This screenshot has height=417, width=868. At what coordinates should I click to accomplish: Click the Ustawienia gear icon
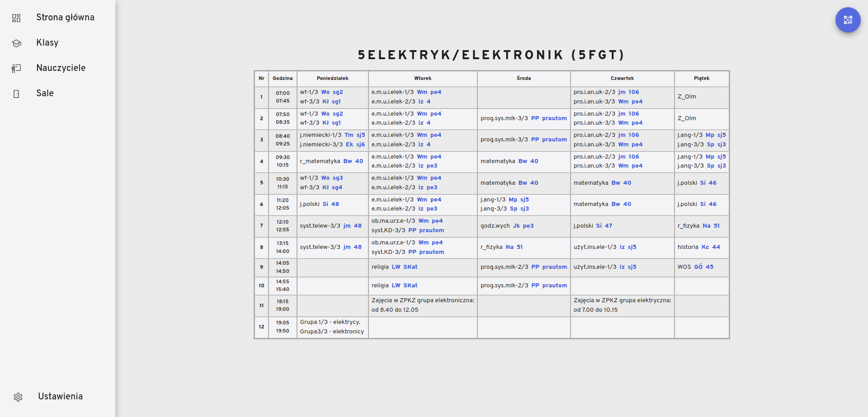tap(18, 397)
